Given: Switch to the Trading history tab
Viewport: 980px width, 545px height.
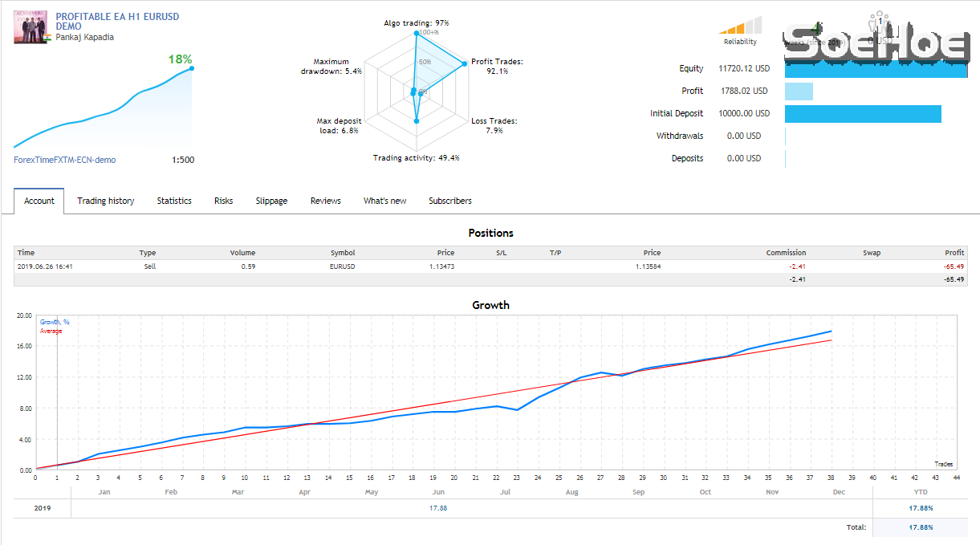Looking at the screenshot, I should click(105, 201).
